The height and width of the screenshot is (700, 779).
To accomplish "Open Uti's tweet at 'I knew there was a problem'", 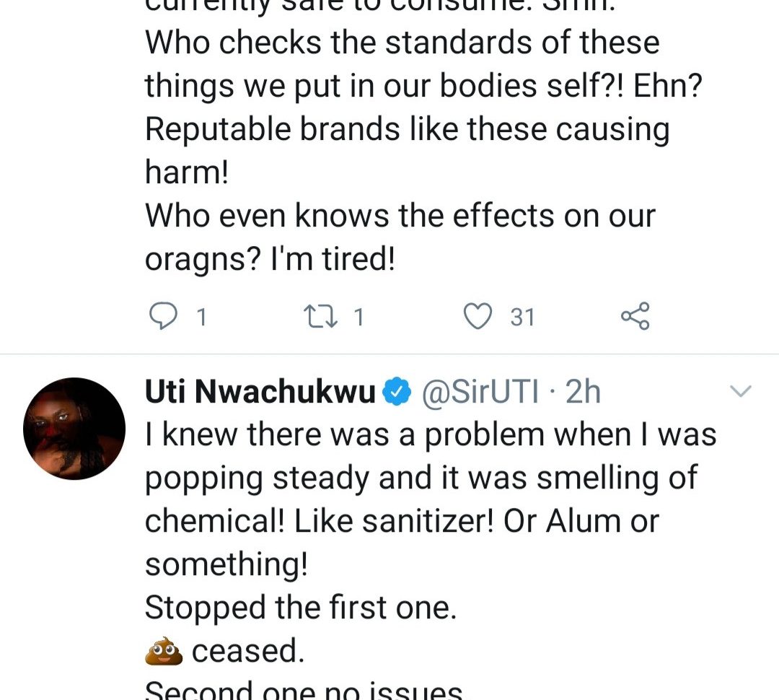I will 431,435.
